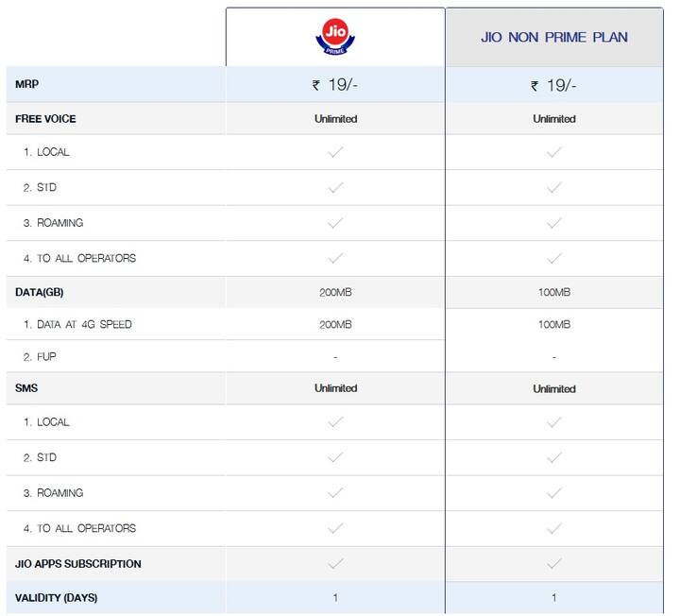Click 200MB in the 4G speed row
The width and height of the screenshot is (680, 616).
click(335, 324)
